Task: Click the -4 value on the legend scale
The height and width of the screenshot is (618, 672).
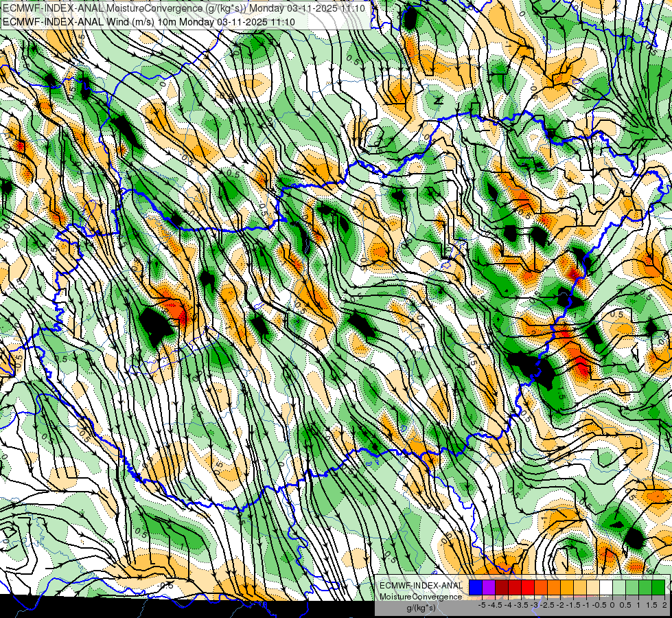Action: [508, 605]
